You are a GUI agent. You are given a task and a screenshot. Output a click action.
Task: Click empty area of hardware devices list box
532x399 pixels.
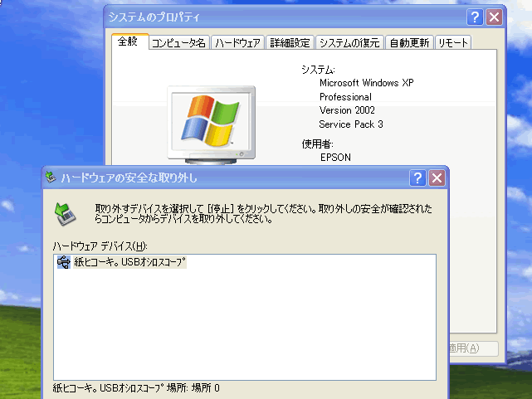pos(245,332)
